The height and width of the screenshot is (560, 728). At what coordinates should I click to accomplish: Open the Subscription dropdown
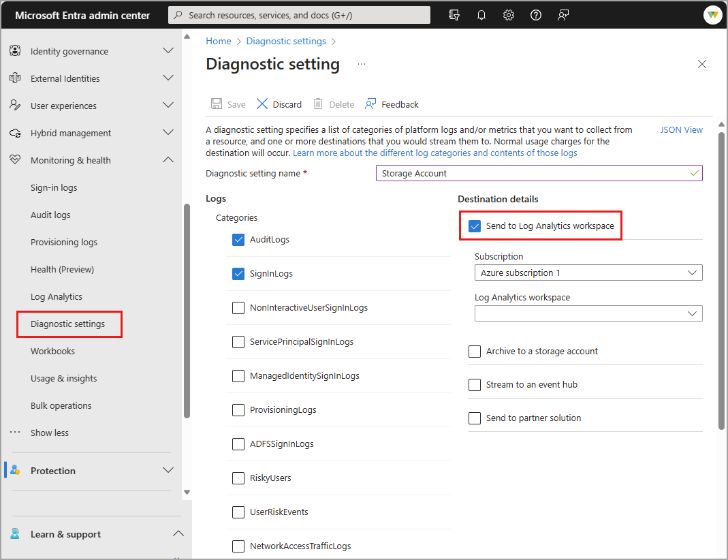pyautogui.click(x=588, y=273)
